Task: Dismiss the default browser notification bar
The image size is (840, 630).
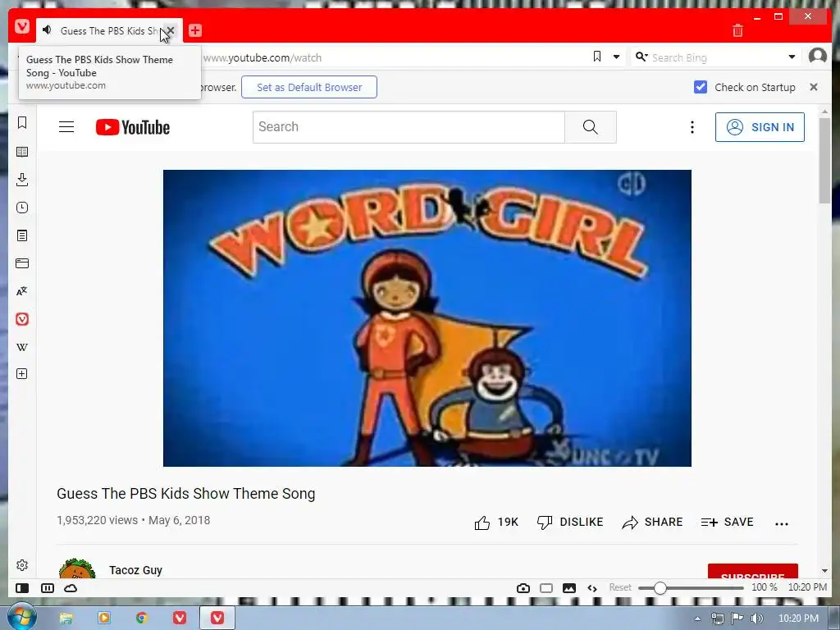Action: pos(813,87)
